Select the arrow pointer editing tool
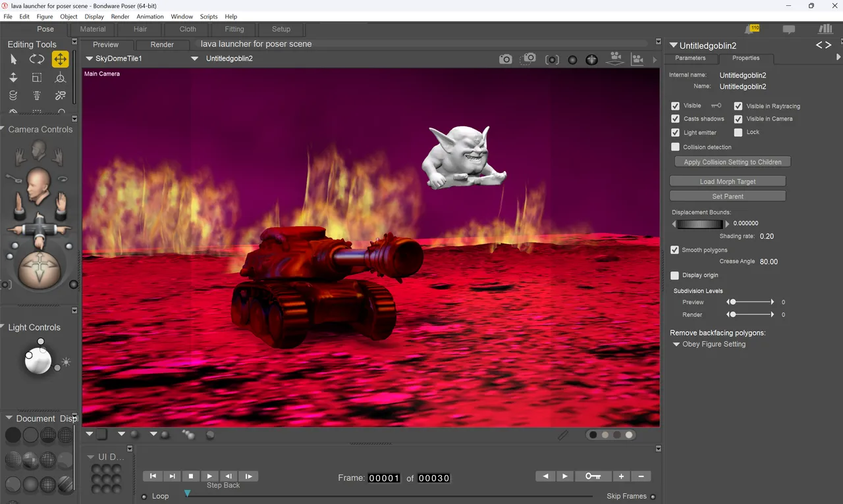The height and width of the screenshot is (504, 843). (13, 59)
